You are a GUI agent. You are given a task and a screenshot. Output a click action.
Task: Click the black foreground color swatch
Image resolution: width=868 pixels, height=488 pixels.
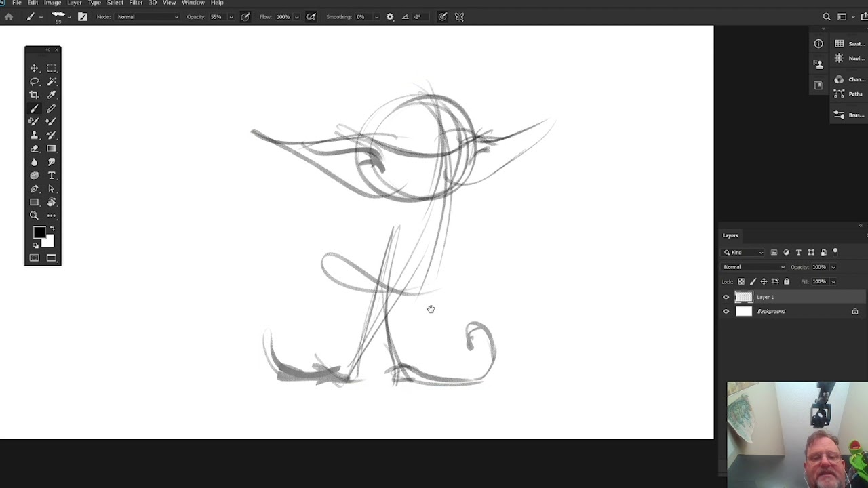pyautogui.click(x=39, y=232)
